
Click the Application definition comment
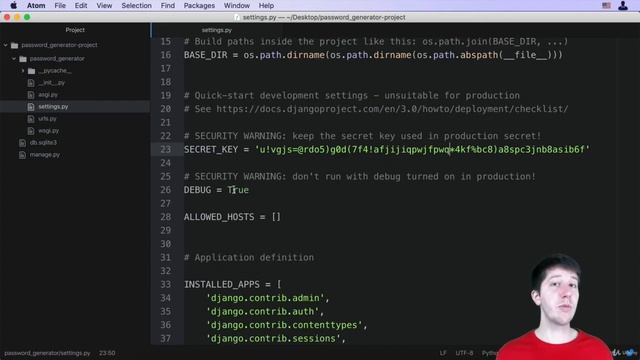click(x=249, y=258)
